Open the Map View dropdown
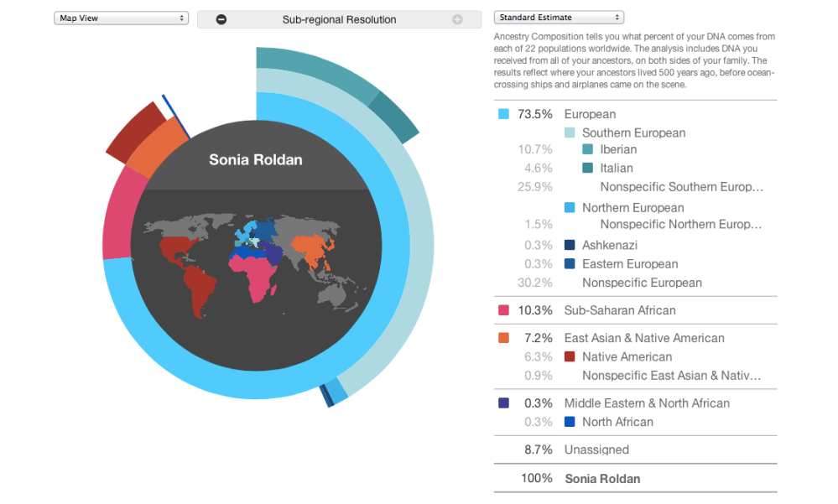 (x=121, y=18)
